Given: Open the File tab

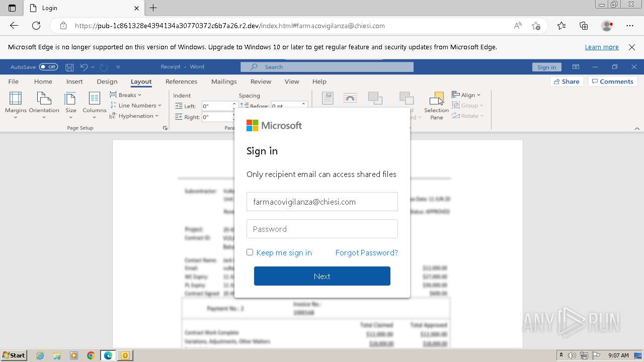Looking at the screenshot, I should [14, 81].
